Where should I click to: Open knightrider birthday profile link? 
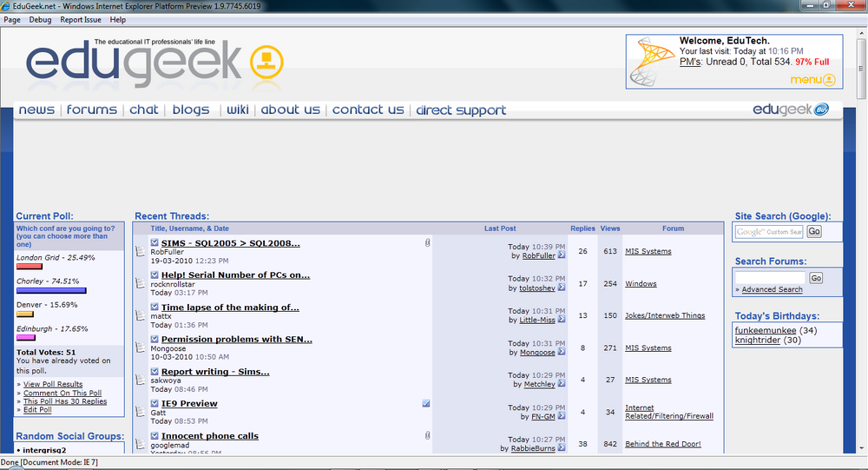coord(758,341)
